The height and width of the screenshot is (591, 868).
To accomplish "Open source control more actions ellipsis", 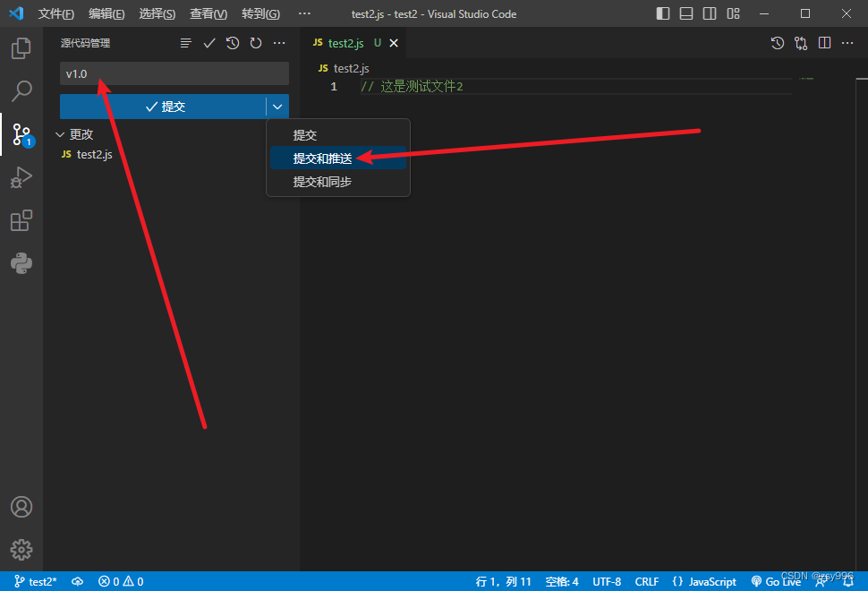I will (279, 43).
